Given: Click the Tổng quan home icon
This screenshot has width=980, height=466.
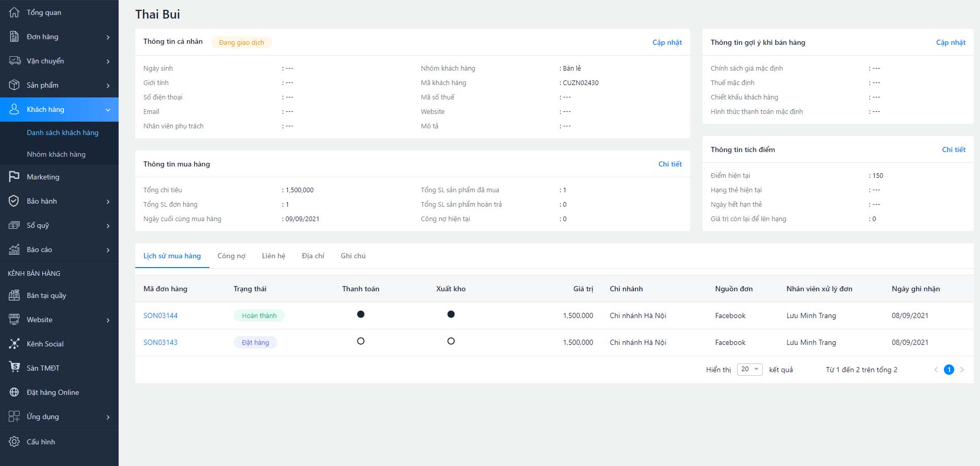Looking at the screenshot, I should (14, 12).
